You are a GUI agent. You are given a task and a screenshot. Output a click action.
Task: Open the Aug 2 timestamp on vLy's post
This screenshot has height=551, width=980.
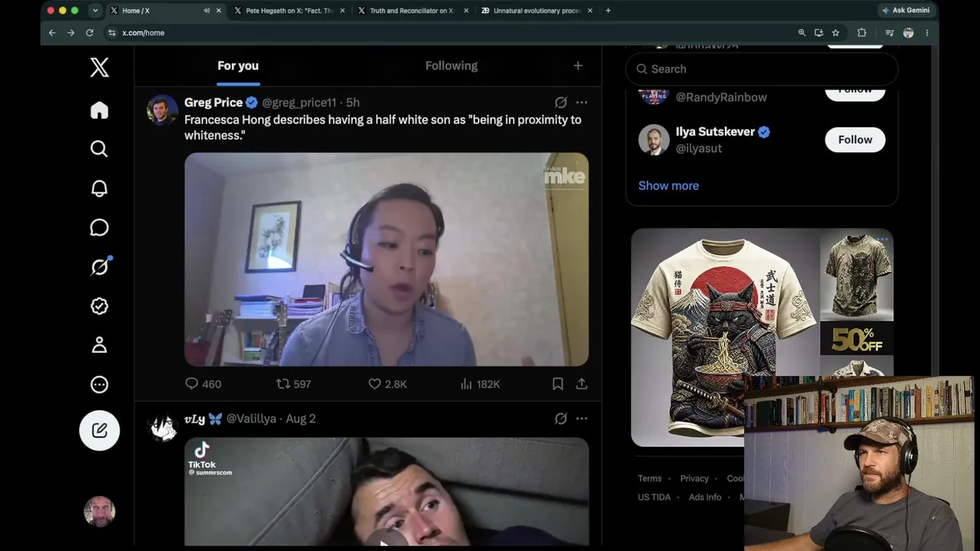tap(301, 419)
